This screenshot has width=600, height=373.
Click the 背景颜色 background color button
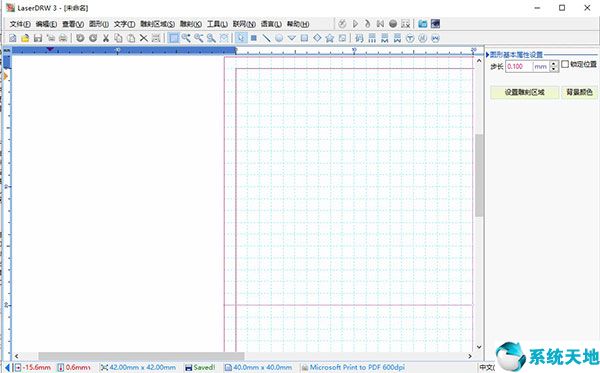[579, 92]
